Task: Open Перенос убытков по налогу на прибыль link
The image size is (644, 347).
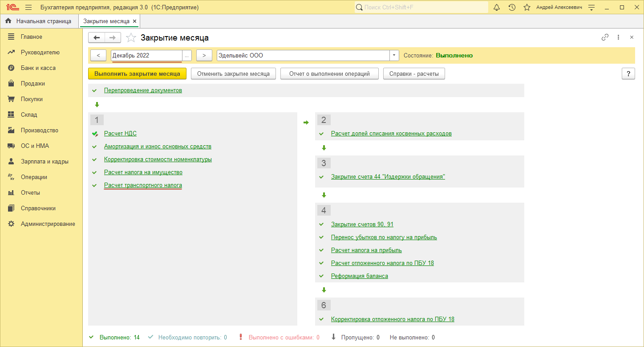Action: 384,237
